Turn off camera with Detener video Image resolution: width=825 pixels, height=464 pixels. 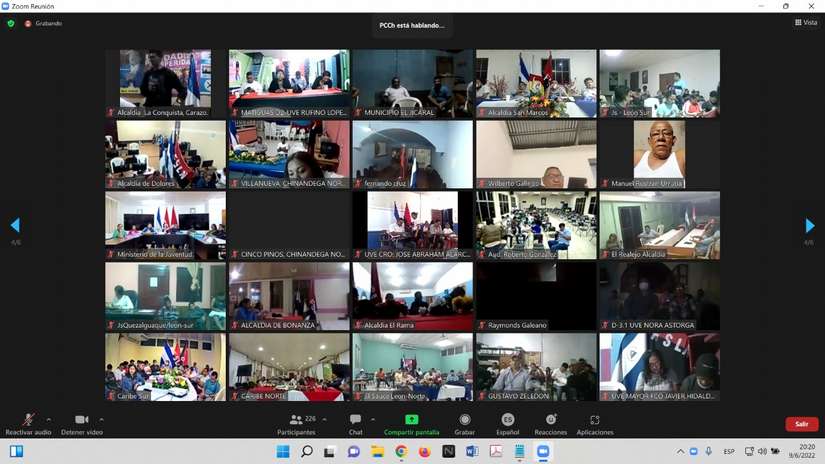82,425
